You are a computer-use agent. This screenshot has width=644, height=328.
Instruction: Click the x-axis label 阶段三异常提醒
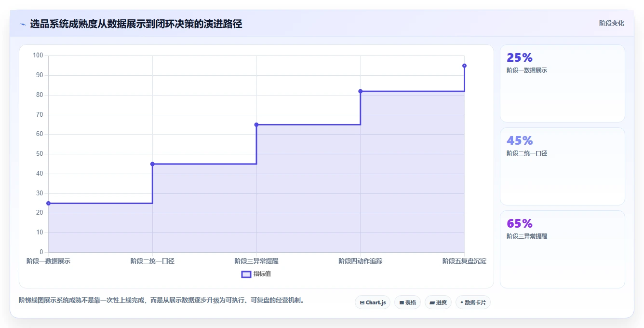pos(256,261)
